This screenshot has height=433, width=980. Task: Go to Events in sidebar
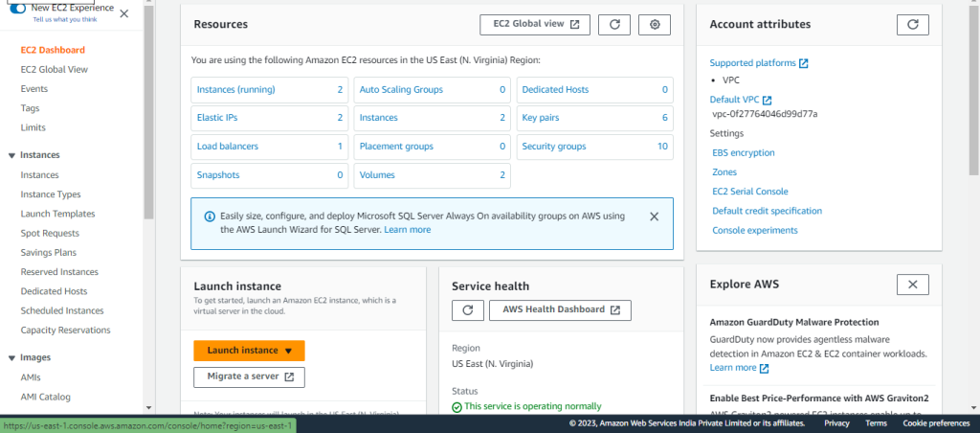[x=34, y=89]
